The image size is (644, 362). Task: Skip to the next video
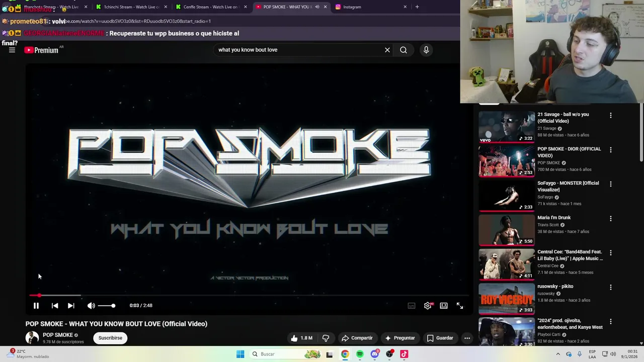pos(71,306)
